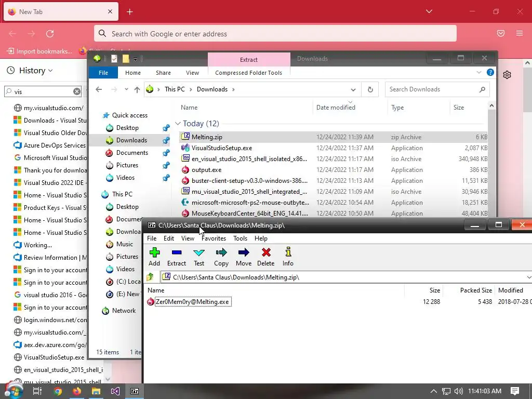Open the Home tab in Explorer ribbon
The width and height of the screenshot is (532, 399).
tap(132, 73)
